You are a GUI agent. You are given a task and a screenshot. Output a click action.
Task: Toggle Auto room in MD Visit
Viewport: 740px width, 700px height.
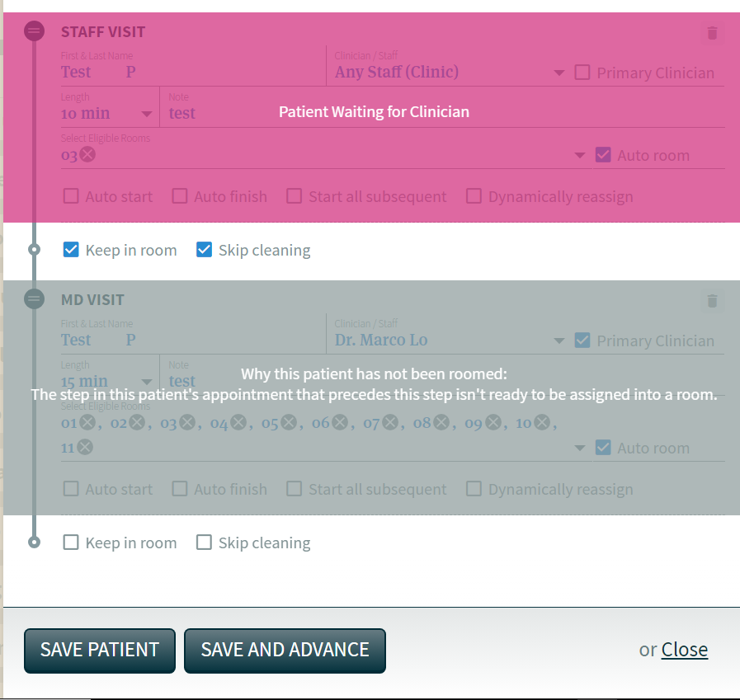pyautogui.click(x=603, y=448)
